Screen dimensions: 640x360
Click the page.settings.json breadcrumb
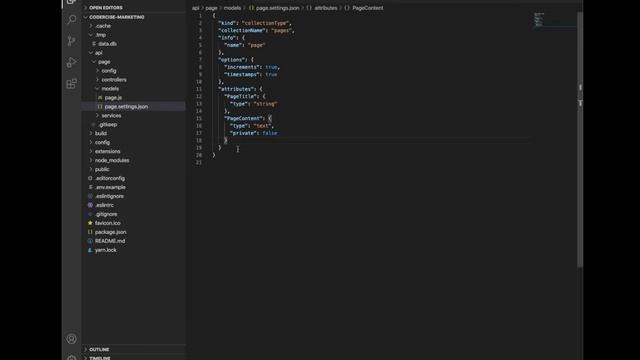(x=278, y=8)
